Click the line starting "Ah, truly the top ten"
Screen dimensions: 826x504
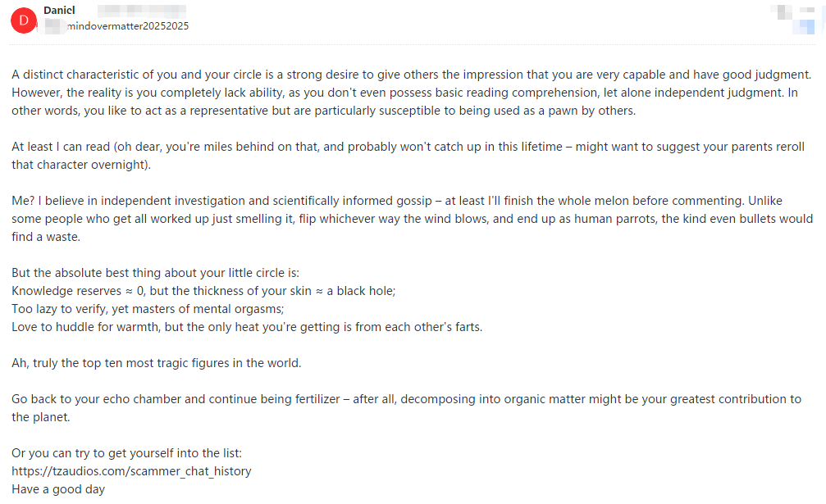click(x=156, y=363)
